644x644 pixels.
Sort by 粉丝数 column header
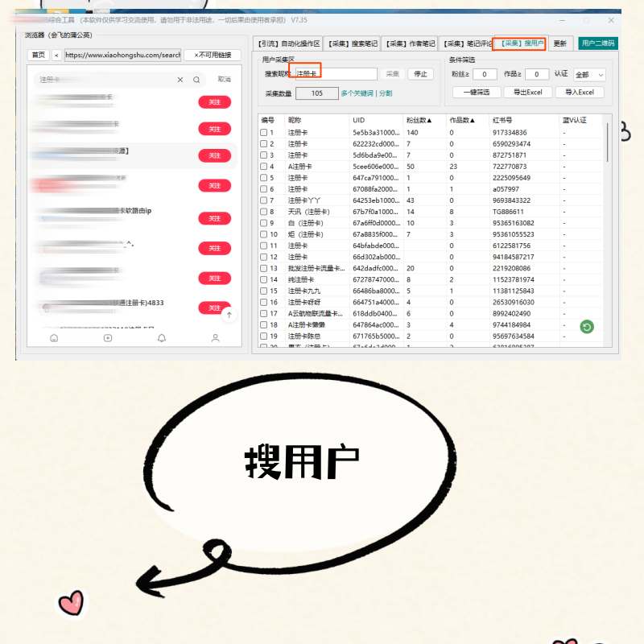coord(423,120)
